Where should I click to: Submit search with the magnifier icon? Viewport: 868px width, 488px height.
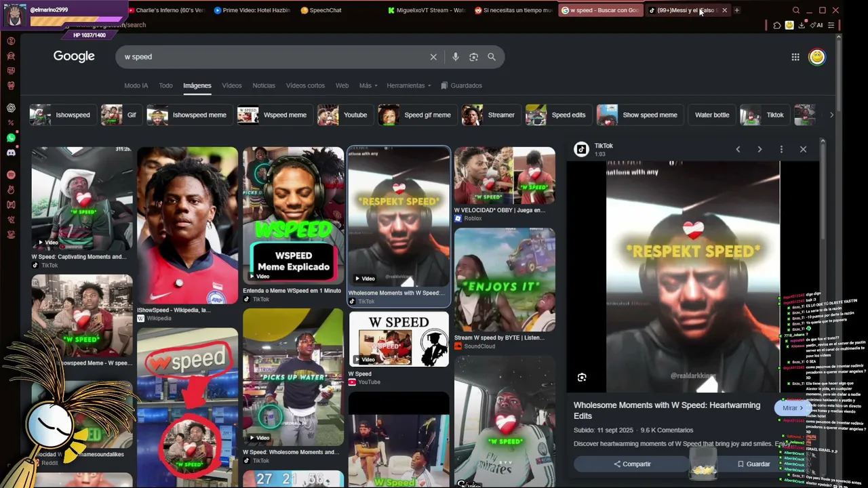492,57
